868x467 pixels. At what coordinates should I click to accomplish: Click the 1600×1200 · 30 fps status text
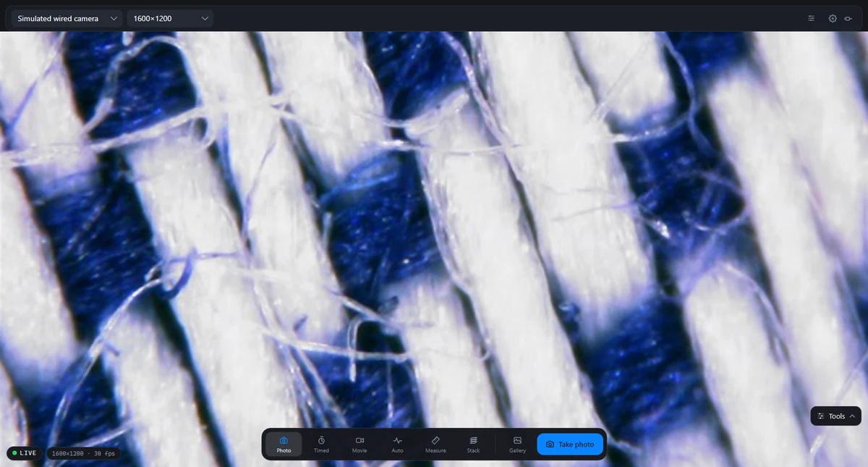click(83, 453)
